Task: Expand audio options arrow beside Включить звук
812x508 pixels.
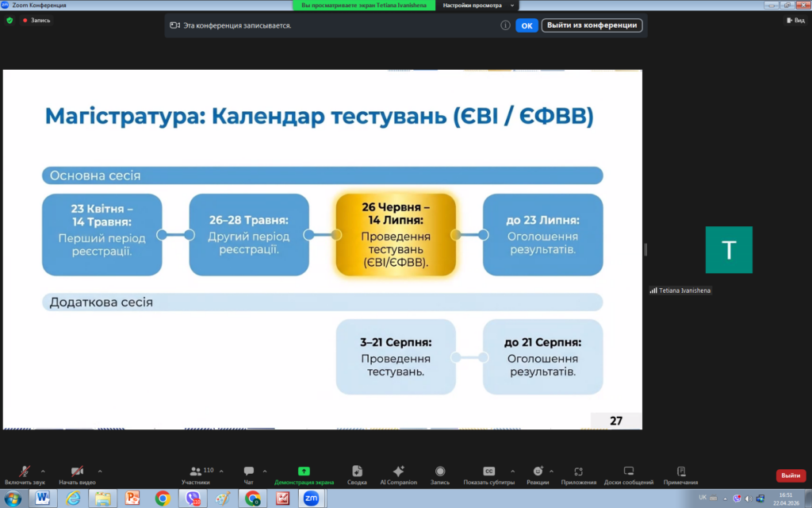Action: tap(43, 471)
